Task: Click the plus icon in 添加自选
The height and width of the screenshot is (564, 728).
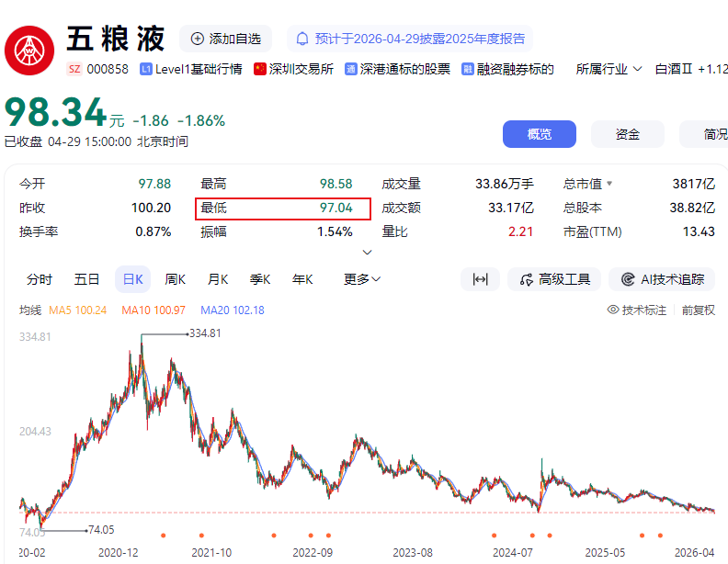Action: pyautogui.click(x=197, y=39)
